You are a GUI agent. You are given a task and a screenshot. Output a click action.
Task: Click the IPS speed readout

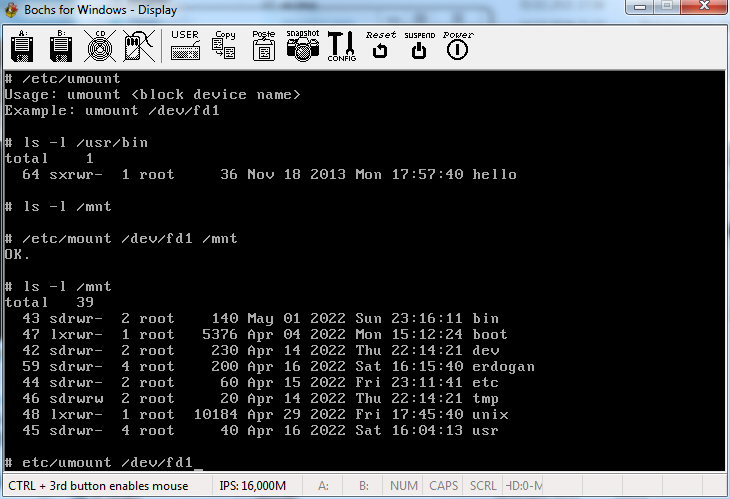tap(252, 487)
